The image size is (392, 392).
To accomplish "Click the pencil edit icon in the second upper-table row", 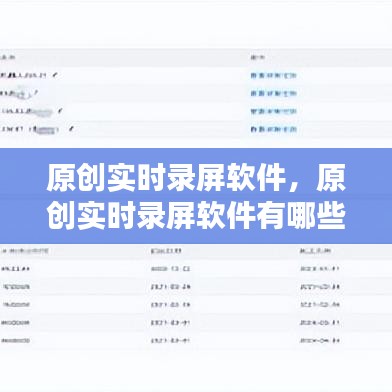I will (x=36, y=92).
